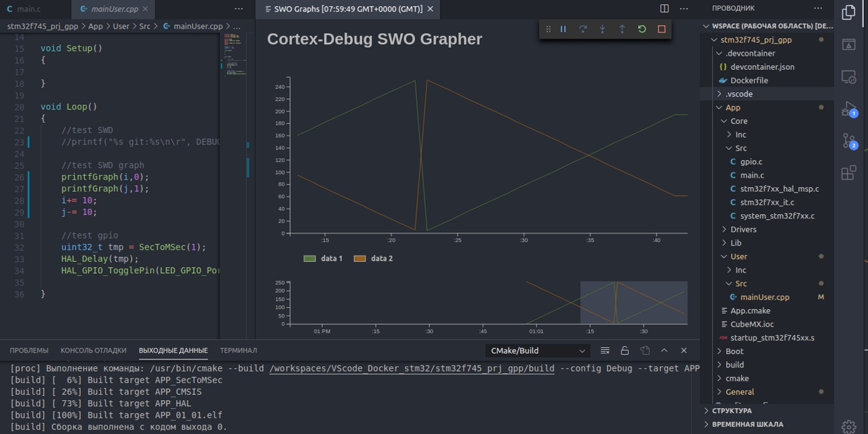The width and height of the screenshot is (868, 434).
Task: Click the Step Over debug icon
Action: pos(583,29)
